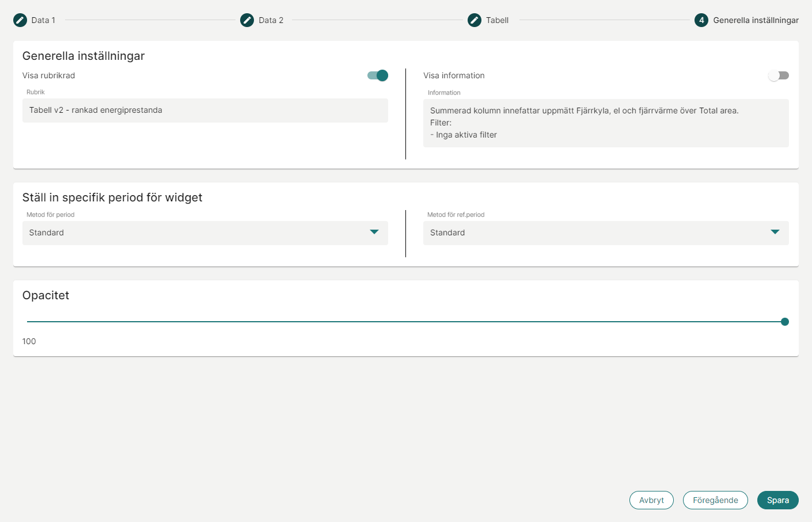The image size is (812, 522).
Task: Click the Opacitet heading
Action: click(45, 295)
